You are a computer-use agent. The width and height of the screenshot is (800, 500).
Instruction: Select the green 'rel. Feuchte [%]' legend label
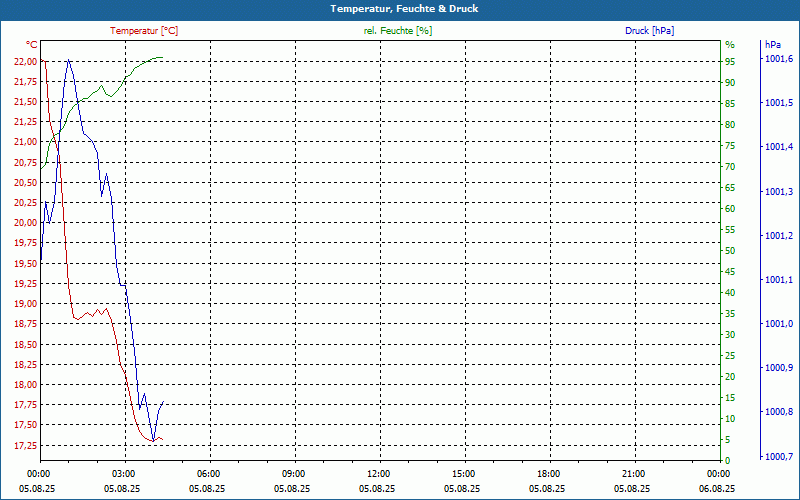397,31
